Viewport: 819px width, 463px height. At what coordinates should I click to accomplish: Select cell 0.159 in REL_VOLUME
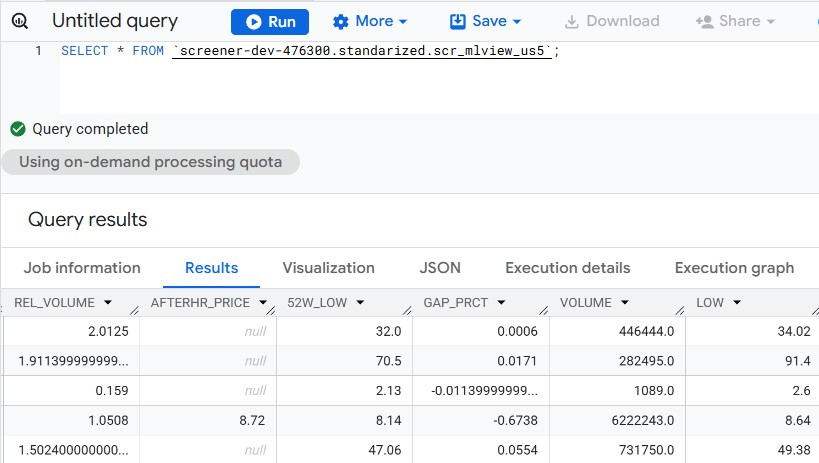click(72, 390)
